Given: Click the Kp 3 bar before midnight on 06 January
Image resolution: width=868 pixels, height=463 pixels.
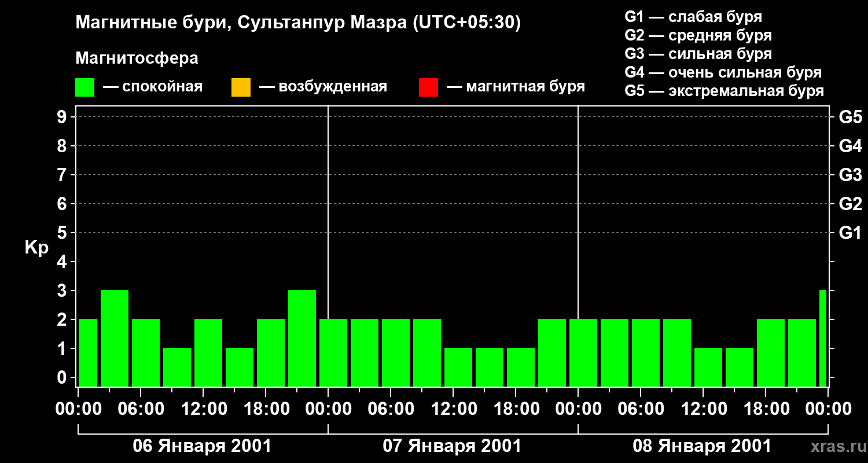Looking at the screenshot, I should [x=302, y=338].
